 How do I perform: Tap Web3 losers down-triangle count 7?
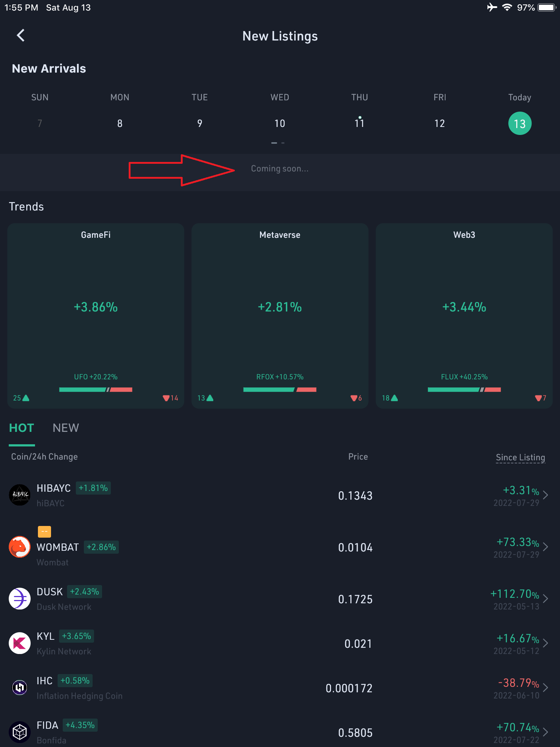[541, 398]
